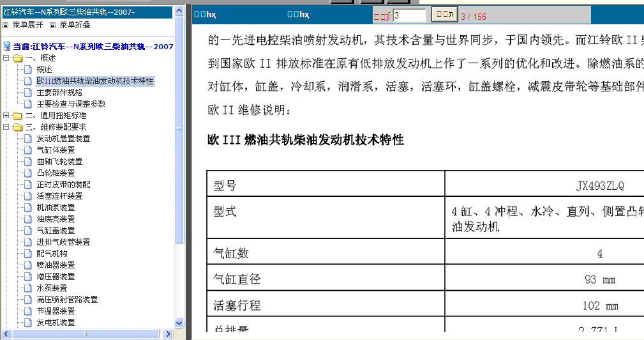Viewport: 644px width, 340px height.
Task: Open 高压喷射管路装置 tree entry
Action: point(68,300)
